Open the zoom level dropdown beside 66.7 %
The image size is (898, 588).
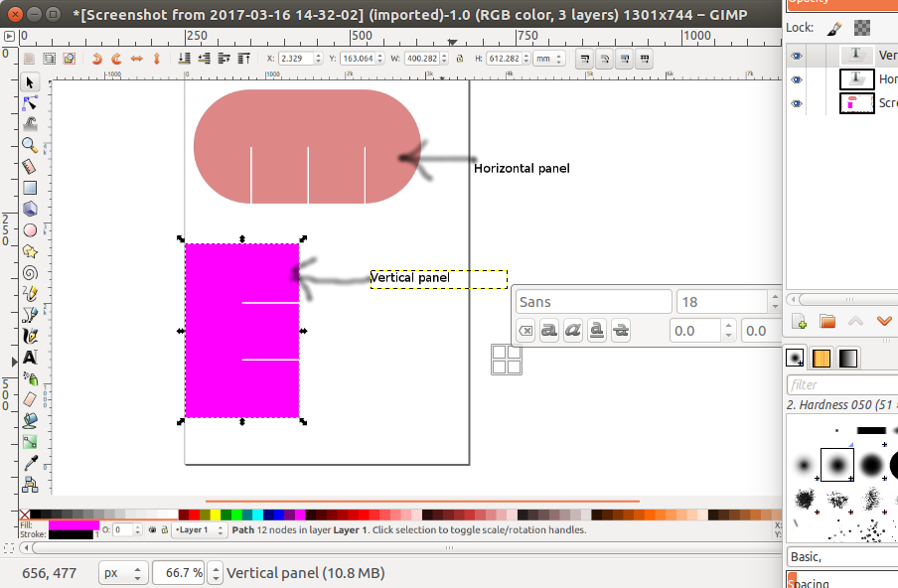216,573
